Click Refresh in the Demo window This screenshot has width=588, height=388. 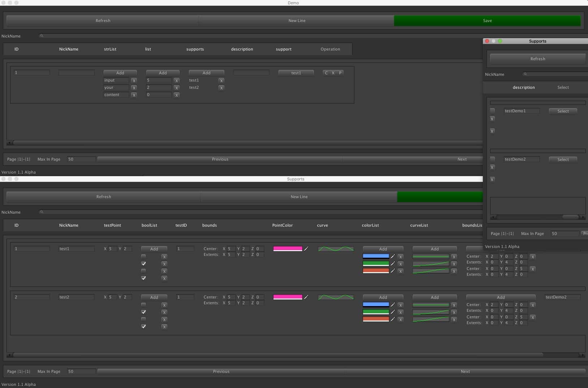[103, 21]
